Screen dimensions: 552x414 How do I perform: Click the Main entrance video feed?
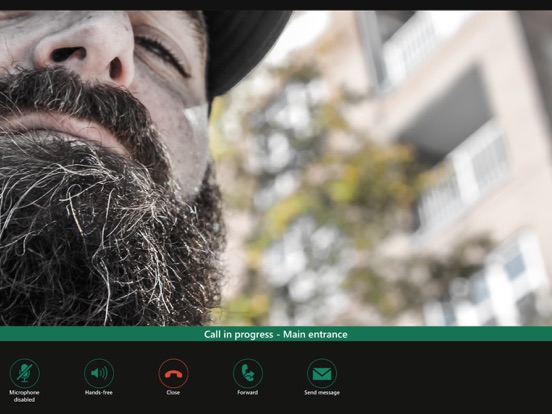[276, 168]
